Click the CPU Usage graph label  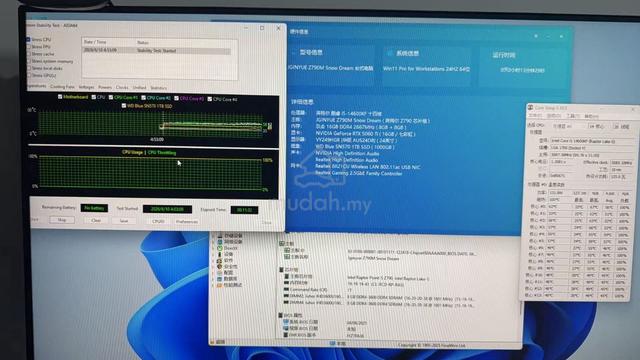click(x=132, y=152)
